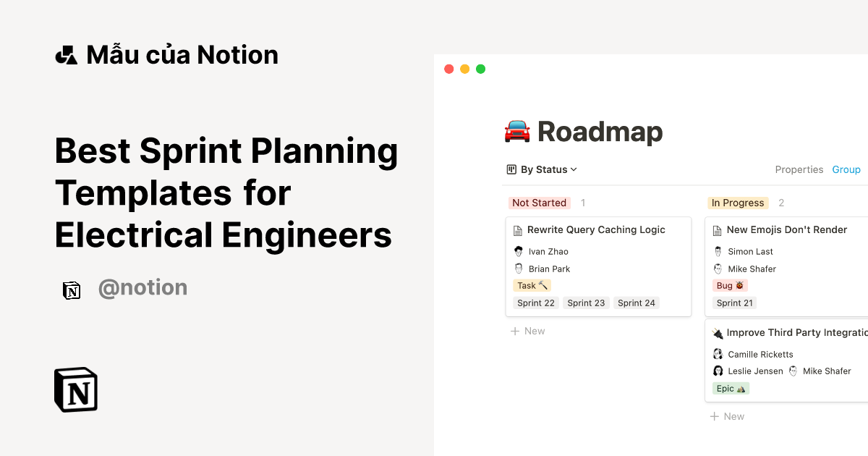
Task: Click the Notion templates shapes icon
Action: coord(66,55)
